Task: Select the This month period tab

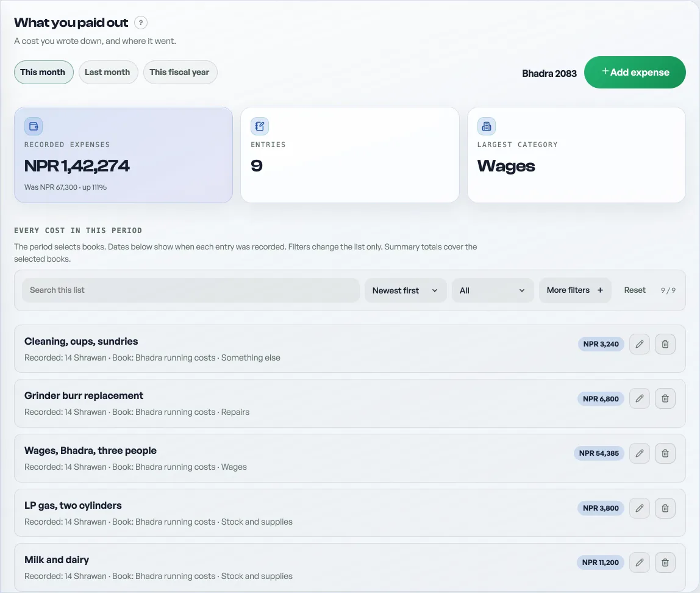Action: [x=43, y=73]
